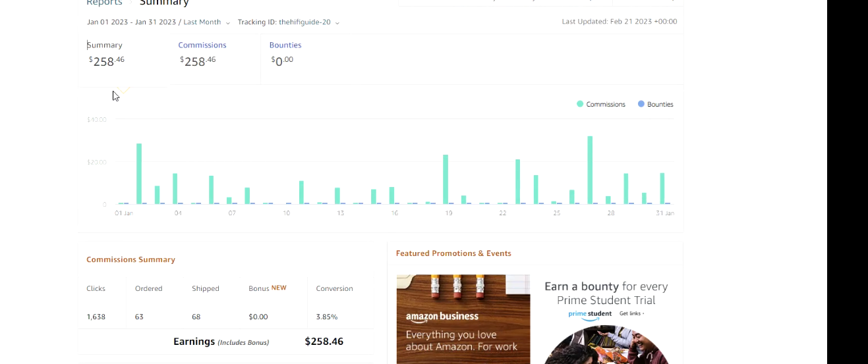Click the Conversion column header
This screenshot has width=868, height=364.
tap(334, 288)
